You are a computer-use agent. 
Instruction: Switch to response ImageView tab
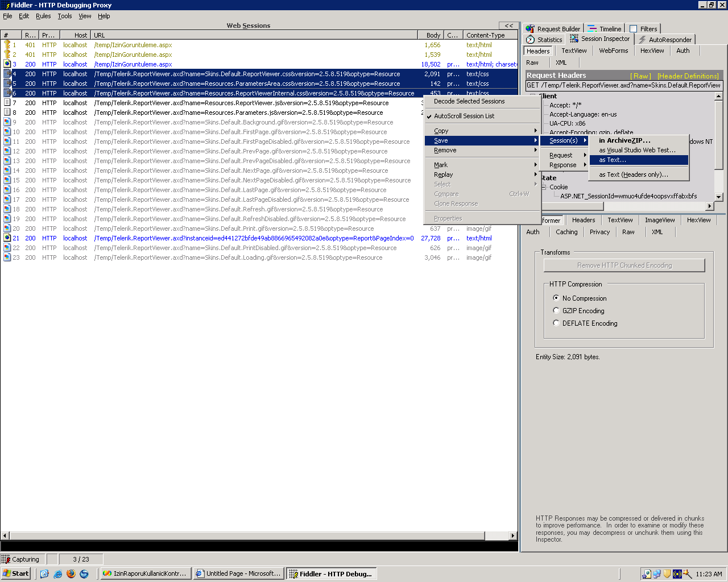pyautogui.click(x=660, y=220)
